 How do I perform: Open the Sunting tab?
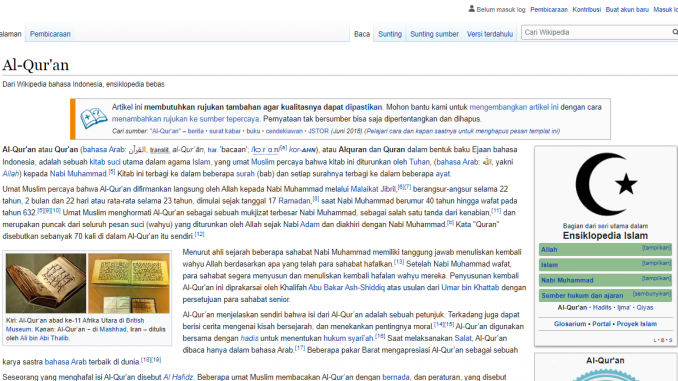click(390, 34)
